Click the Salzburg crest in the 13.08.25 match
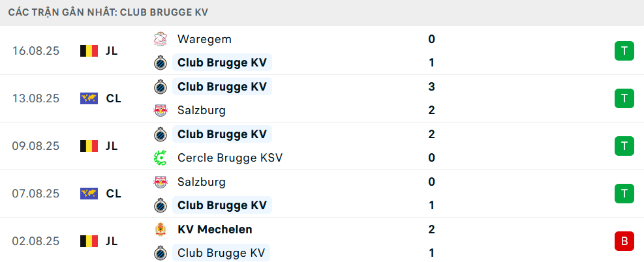Screen dimensions: 644x262 click(160, 110)
